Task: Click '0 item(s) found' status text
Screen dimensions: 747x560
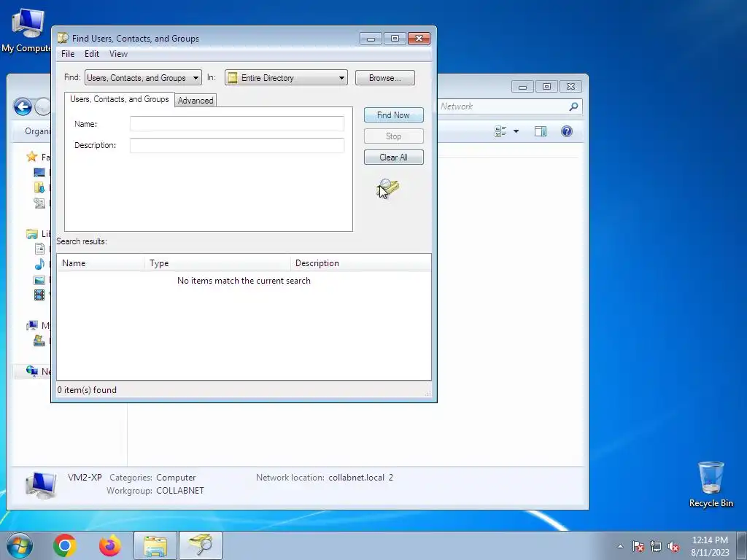Action: [87, 390]
